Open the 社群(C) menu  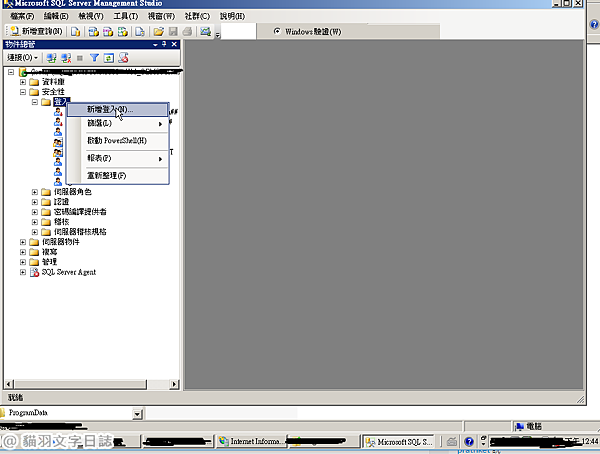(x=197, y=16)
